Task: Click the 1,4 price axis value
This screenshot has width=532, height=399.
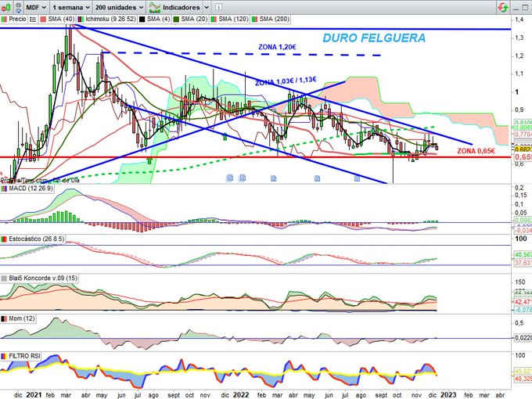Action: click(519, 20)
